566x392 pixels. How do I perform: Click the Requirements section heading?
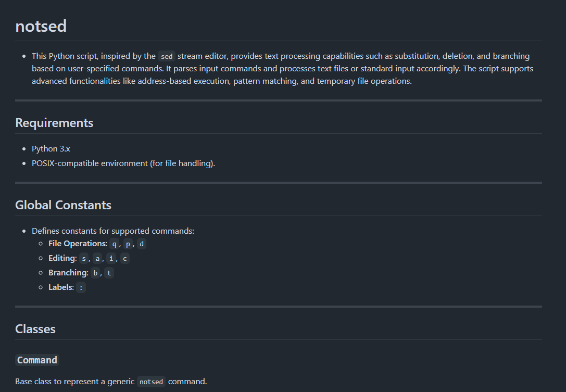54,123
